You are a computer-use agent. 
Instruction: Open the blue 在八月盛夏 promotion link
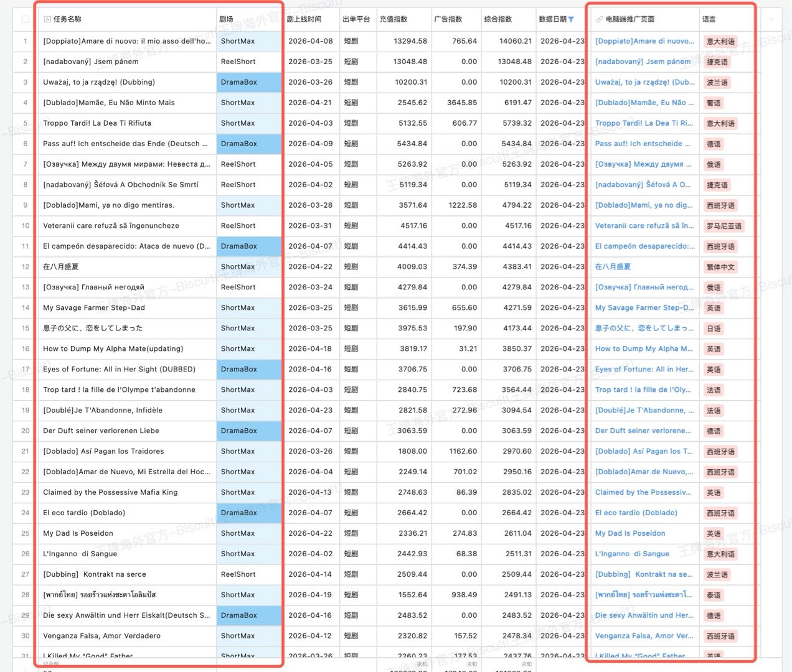(613, 267)
